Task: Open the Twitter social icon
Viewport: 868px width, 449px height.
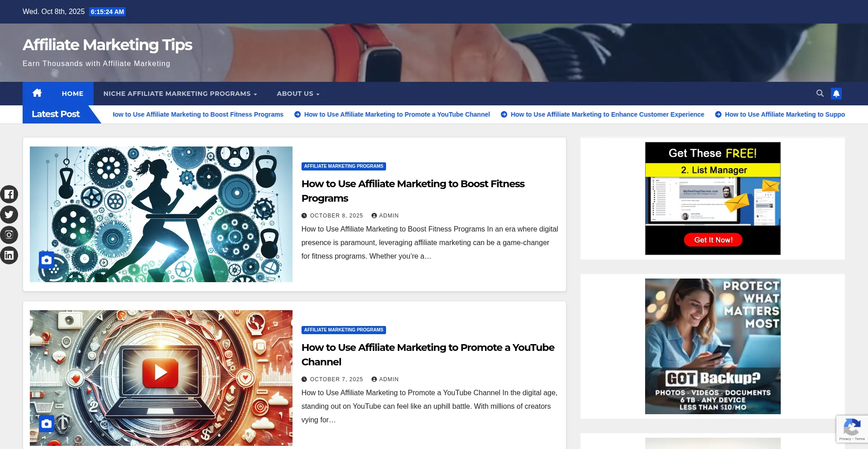Action: pos(9,215)
